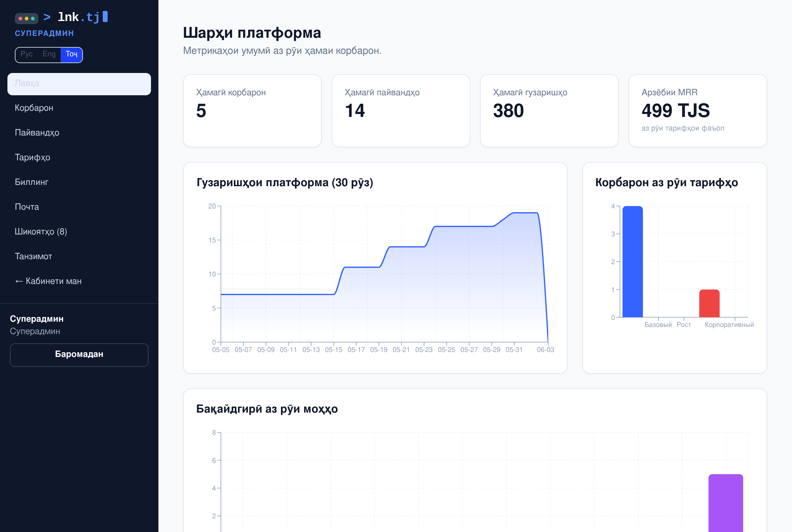792x532 pixels.
Task: Click the Рост axis label
Action: (x=684, y=325)
